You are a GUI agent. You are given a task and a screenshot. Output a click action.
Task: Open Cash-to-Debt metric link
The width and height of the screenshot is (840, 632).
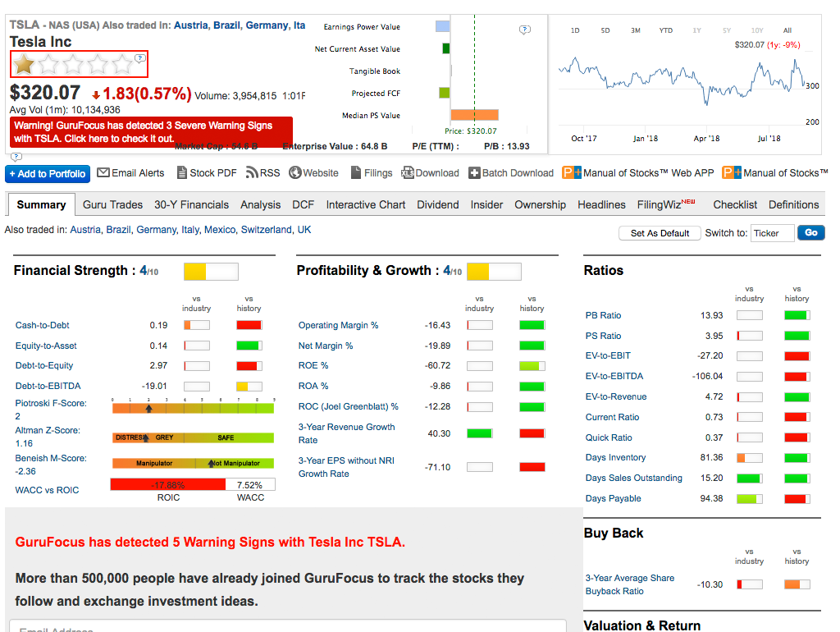[43, 325]
